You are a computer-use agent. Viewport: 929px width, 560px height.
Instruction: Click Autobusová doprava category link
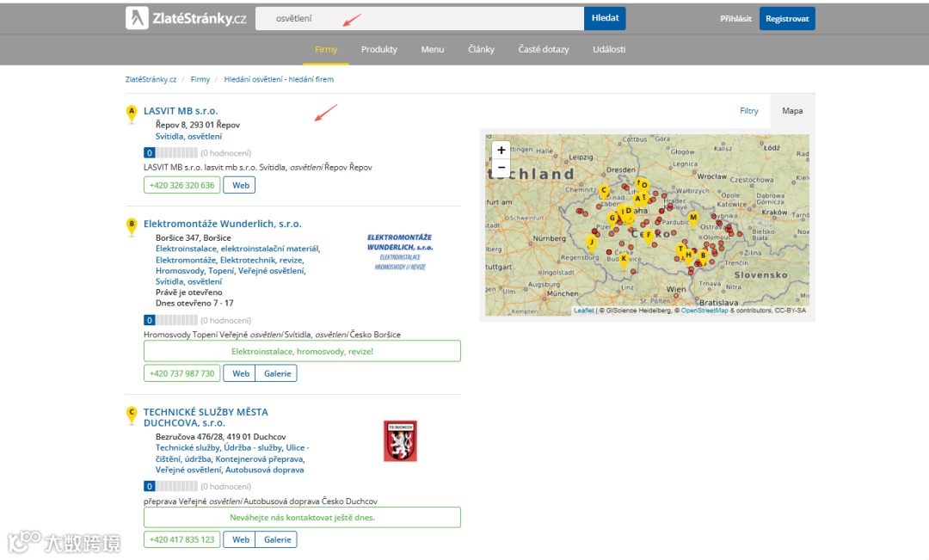pyautogui.click(x=264, y=470)
